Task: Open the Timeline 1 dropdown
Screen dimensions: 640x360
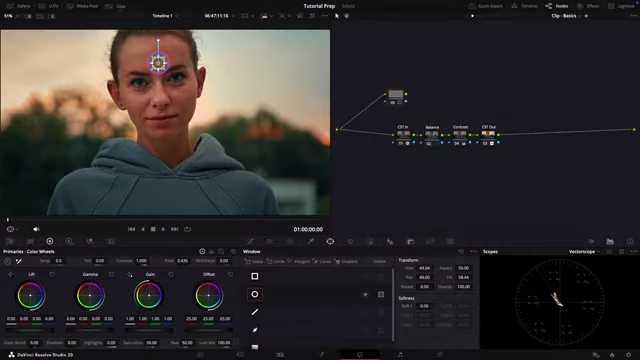Action: click(165, 16)
